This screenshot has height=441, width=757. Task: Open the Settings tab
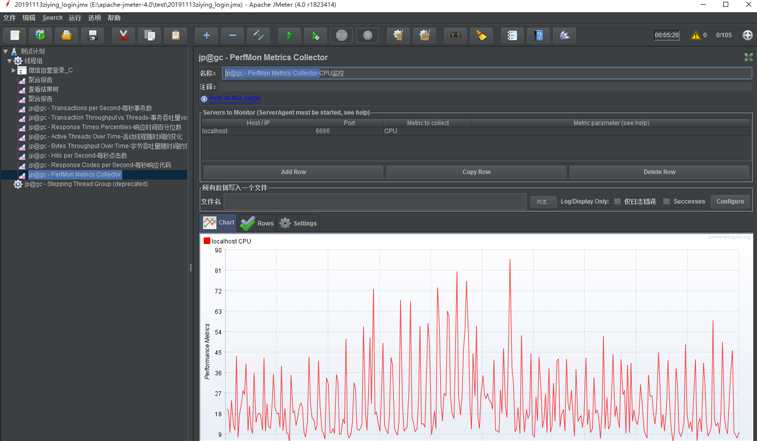tap(298, 223)
